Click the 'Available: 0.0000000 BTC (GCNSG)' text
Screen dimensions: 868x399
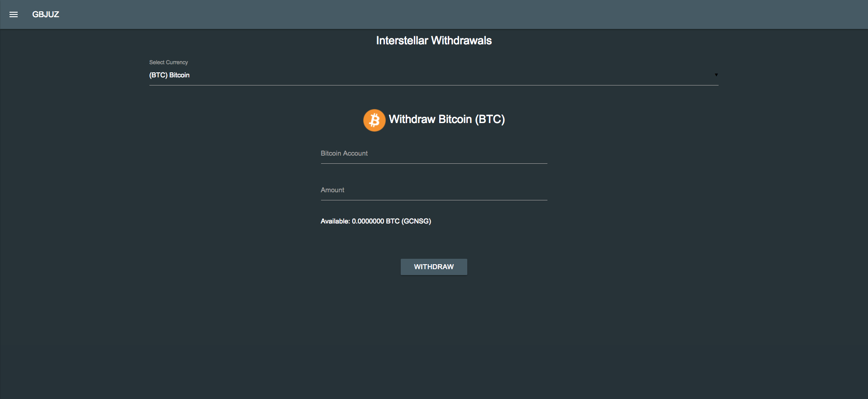(376, 221)
